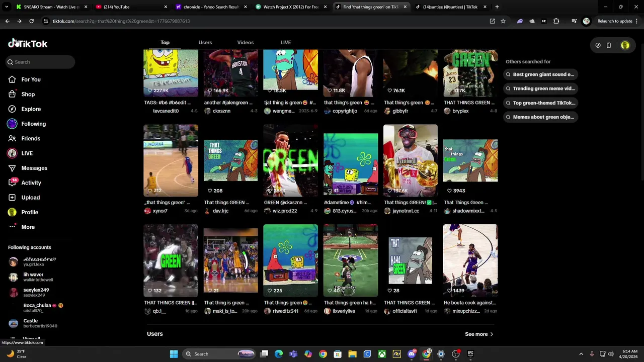Viewport: 644px width, 362px height.
Task: Open Microsoft Edge from the taskbar
Action: pos(279,354)
